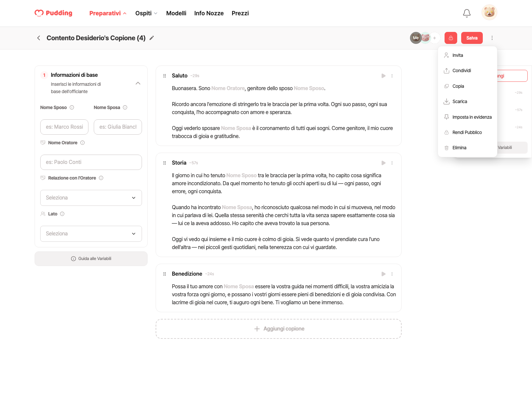Add a collaborator with the plus circle
This screenshot has width=532, height=399.
tap(435, 38)
